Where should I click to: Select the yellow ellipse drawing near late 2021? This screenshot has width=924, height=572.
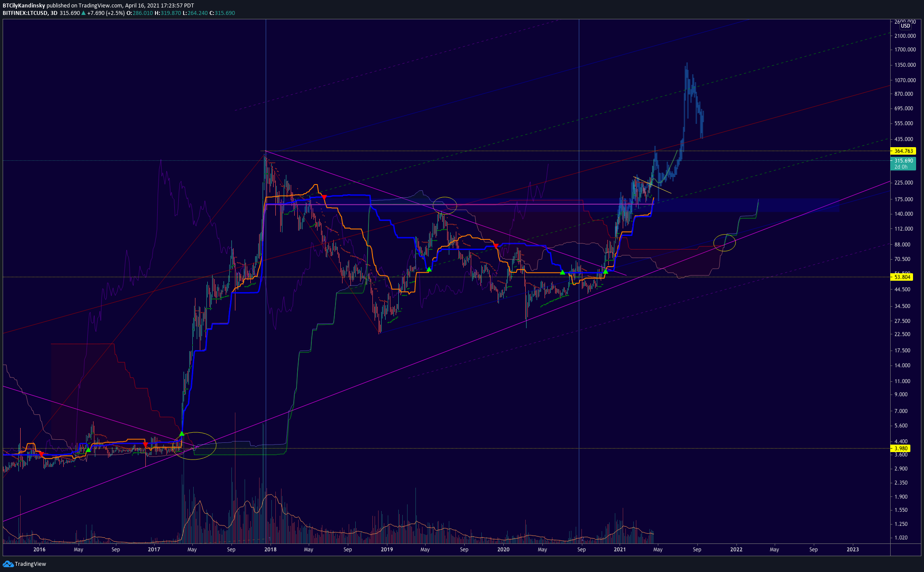tap(725, 243)
